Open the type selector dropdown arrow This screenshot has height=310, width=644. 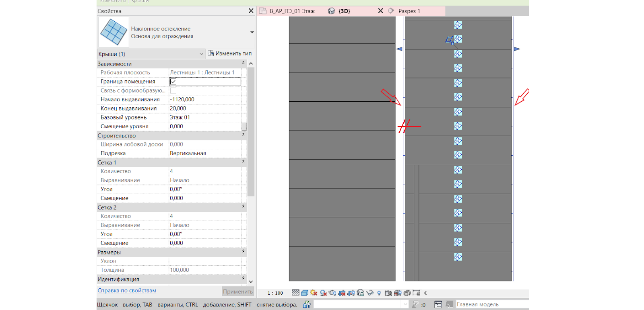point(252,32)
